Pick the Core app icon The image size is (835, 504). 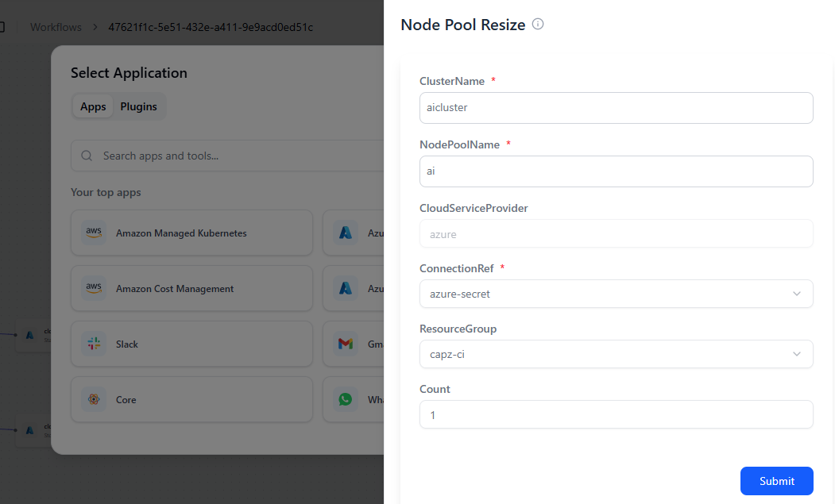click(94, 400)
